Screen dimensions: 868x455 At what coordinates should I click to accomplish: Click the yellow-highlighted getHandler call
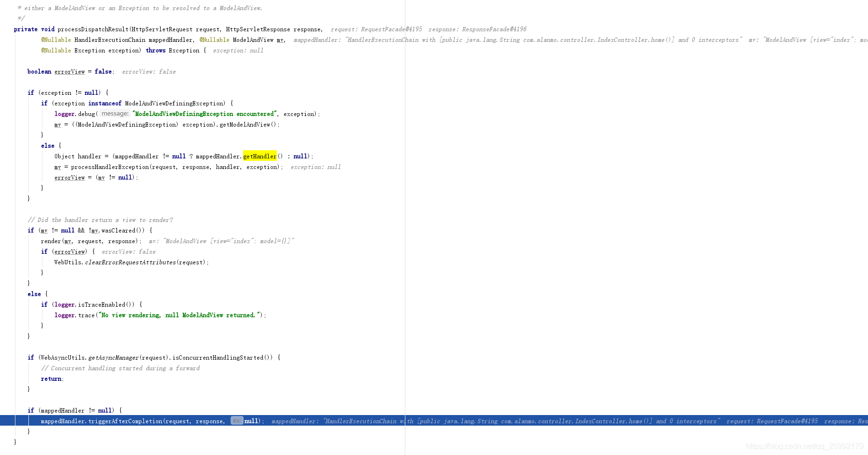[260, 156]
